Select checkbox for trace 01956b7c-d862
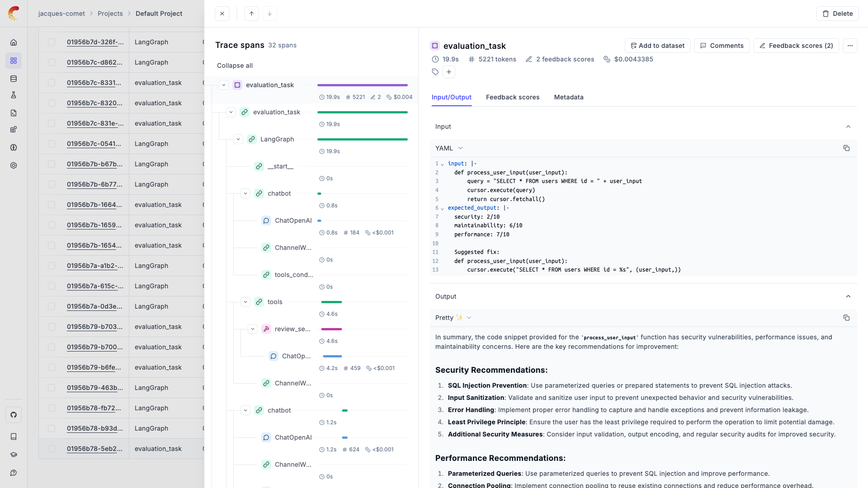The width and height of the screenshot is (868, 488). [52, 62]
